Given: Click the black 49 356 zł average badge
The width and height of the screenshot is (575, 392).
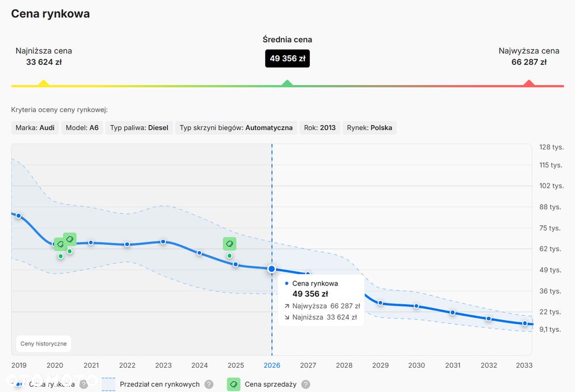Looking at the screenshot, I should (287, 58).
